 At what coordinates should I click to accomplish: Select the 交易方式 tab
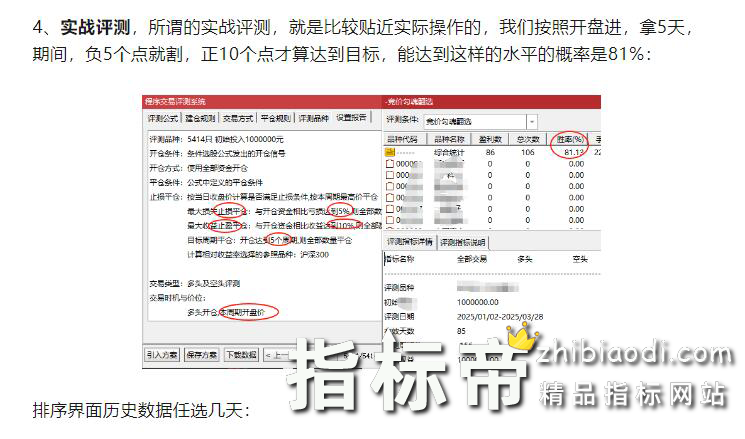(238, 118)
